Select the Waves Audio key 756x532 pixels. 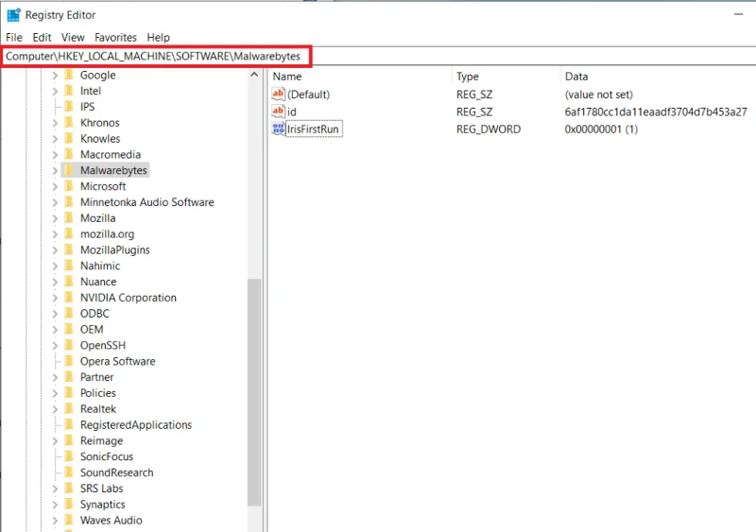[112, 521]
